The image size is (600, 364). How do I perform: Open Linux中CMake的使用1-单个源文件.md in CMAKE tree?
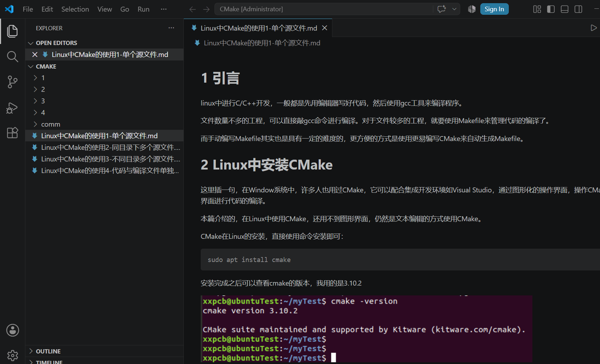coord(105,136)
